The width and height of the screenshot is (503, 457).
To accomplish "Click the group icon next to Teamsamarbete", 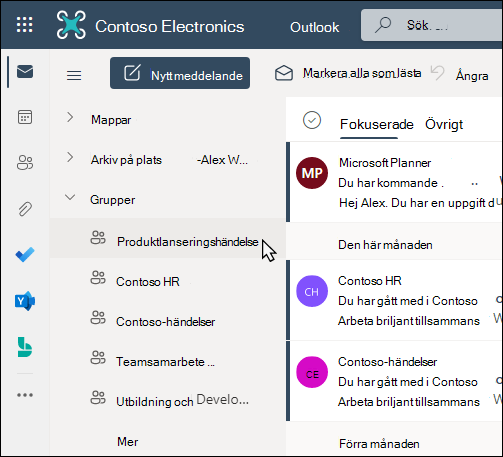I will 98,358.
